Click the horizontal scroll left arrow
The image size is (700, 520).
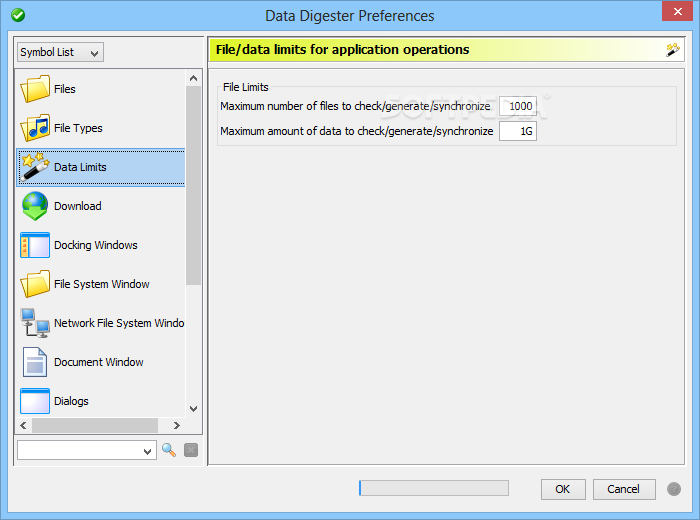[x=23, y=425]
